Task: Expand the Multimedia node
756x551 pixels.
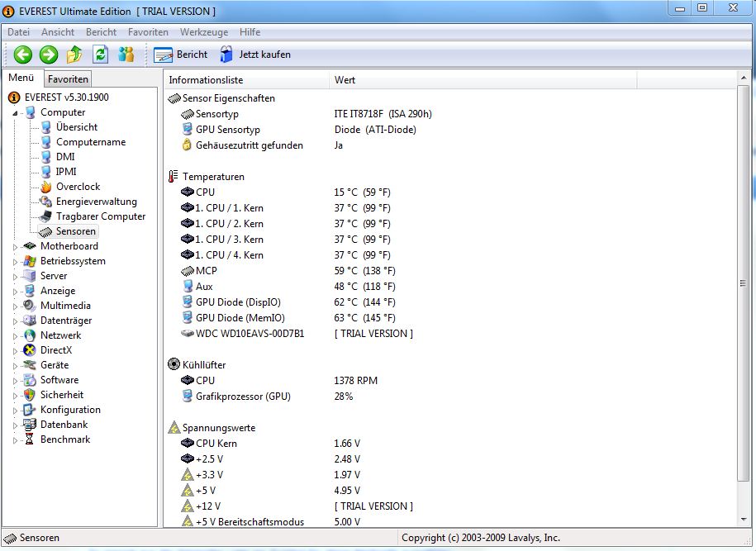Action: (x=15, y=306)
